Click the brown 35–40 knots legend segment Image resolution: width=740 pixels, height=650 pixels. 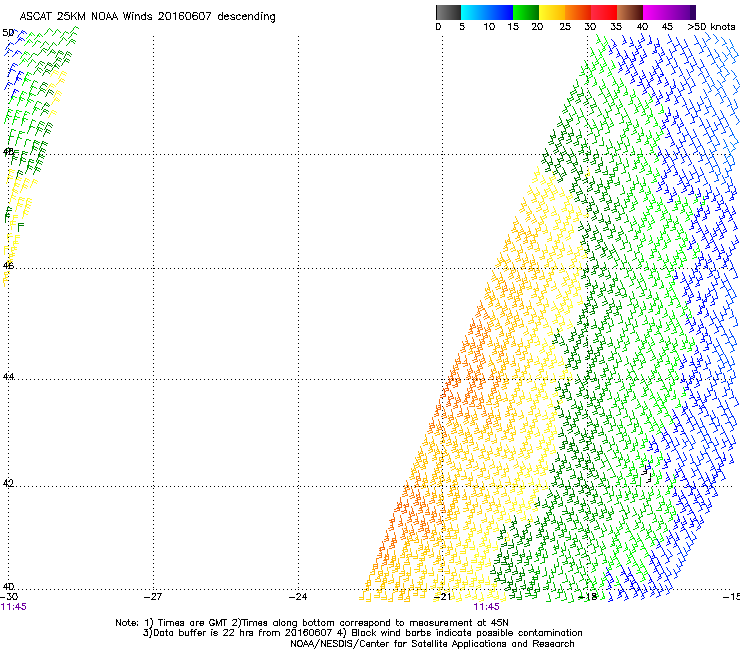pos(630,12)
